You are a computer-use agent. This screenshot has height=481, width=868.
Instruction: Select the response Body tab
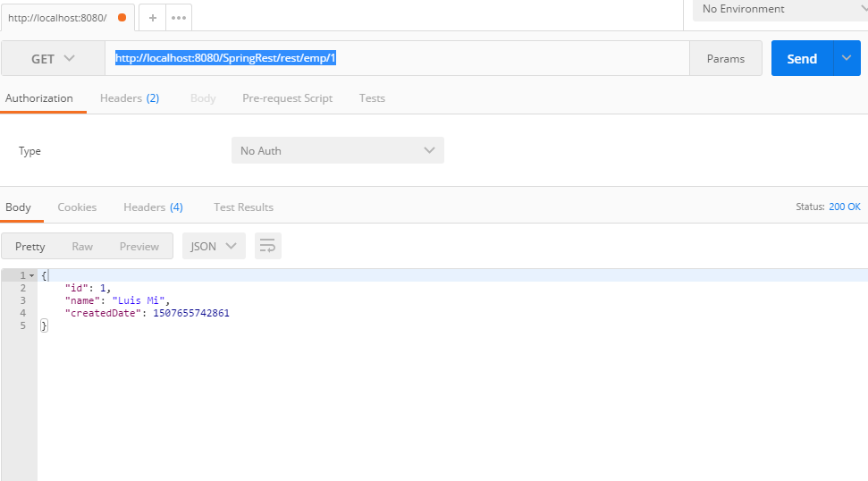click(18, 207)
